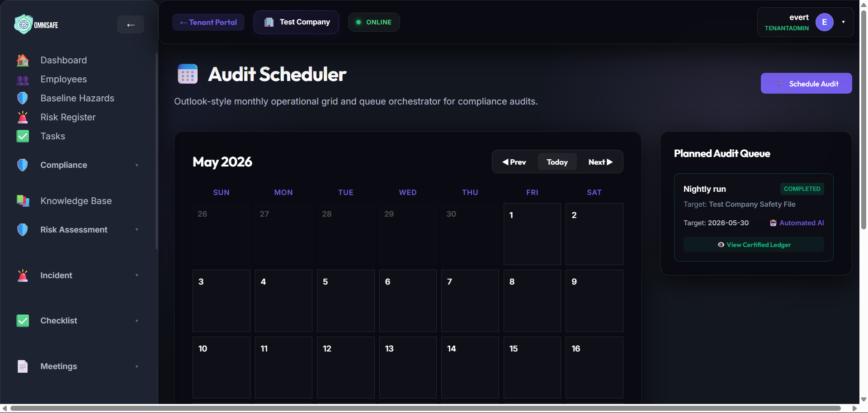The width and height of the screenshot is (868, 413).
Task: Click the Test Company Safety File target text
Action: click(752, 204)
